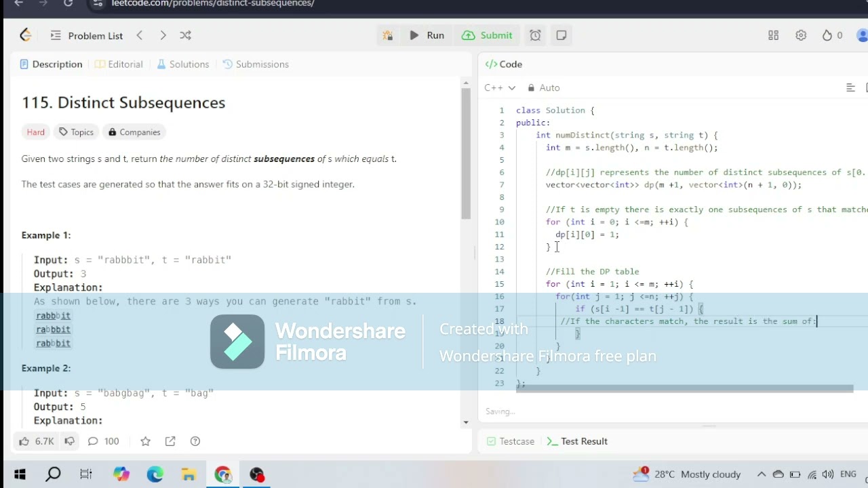The height and width of the screenshot is (488, 868).
Task: Show hidden system tray icons
Action: coord(762,474)
